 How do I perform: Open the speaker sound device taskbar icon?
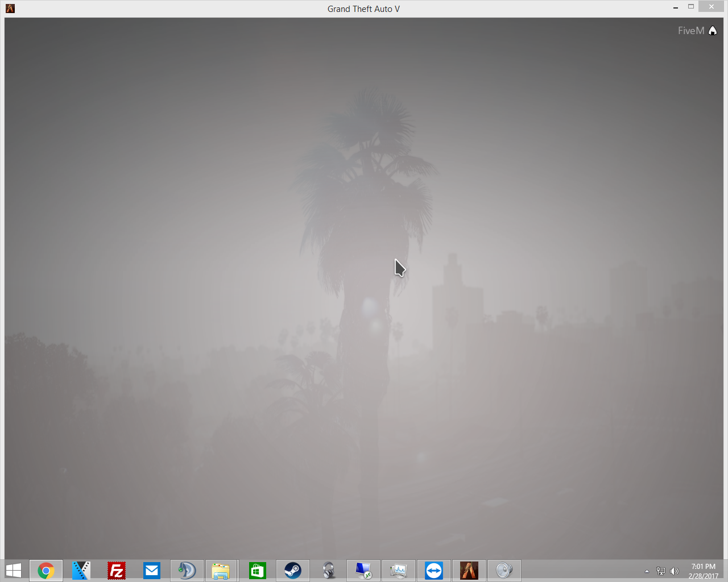coord(504,570)
